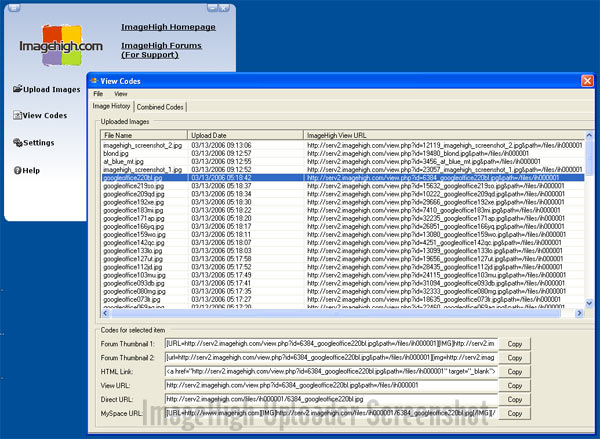
Task: Open the View menu
Action: click(121, 94)
